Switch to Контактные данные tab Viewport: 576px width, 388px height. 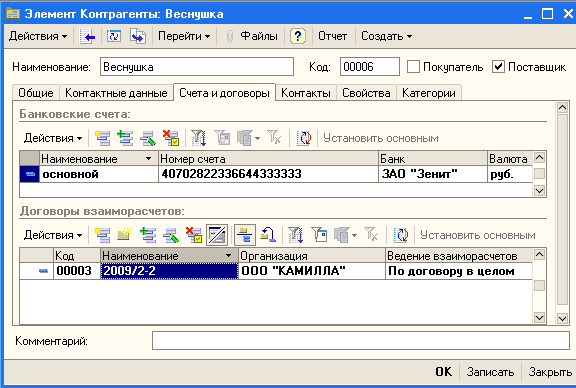click(x=116, y=93)
